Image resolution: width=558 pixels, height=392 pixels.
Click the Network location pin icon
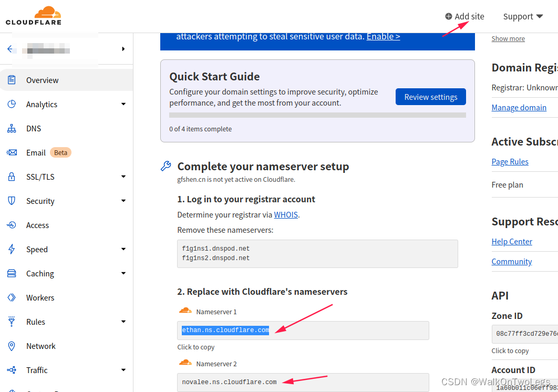12,346
